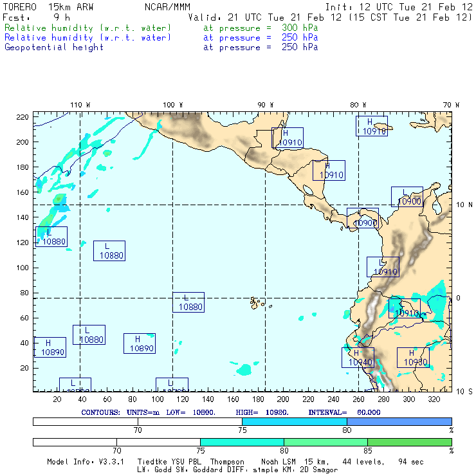Click the H 10930 box in the southeast

click(x=413, y=358)
